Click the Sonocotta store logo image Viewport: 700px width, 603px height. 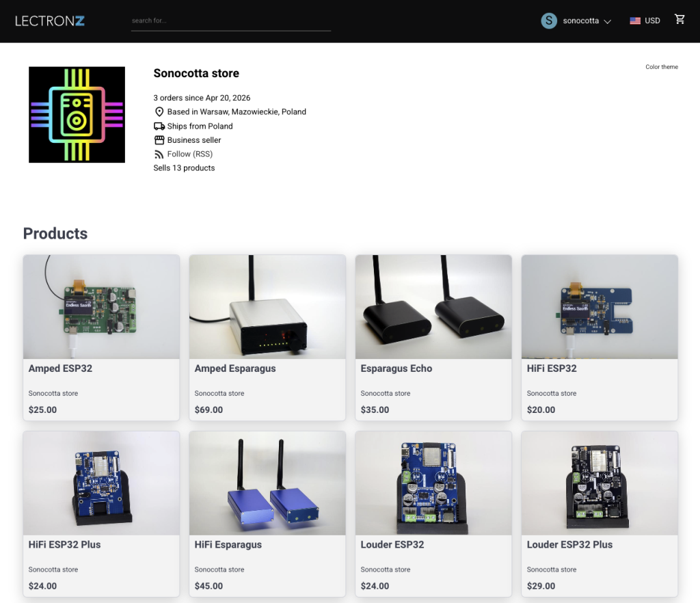coord(77,115)
